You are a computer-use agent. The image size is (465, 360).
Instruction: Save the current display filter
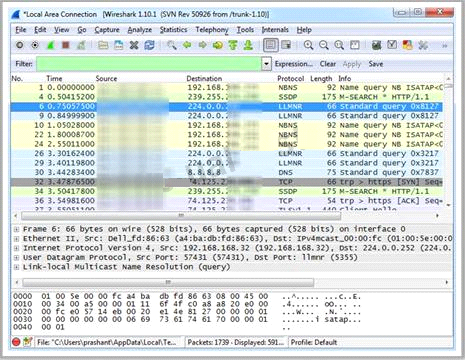pyautogui.click(x=376, y=64)
